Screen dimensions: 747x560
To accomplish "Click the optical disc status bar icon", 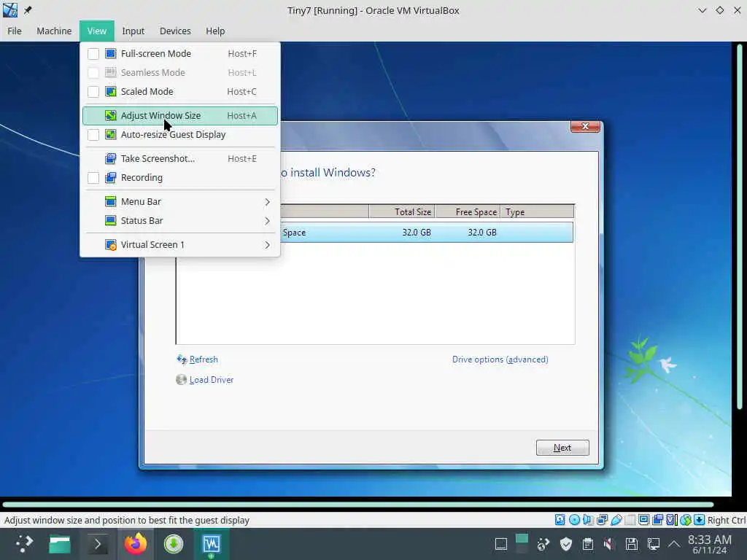I will click(x=575, y=519).
